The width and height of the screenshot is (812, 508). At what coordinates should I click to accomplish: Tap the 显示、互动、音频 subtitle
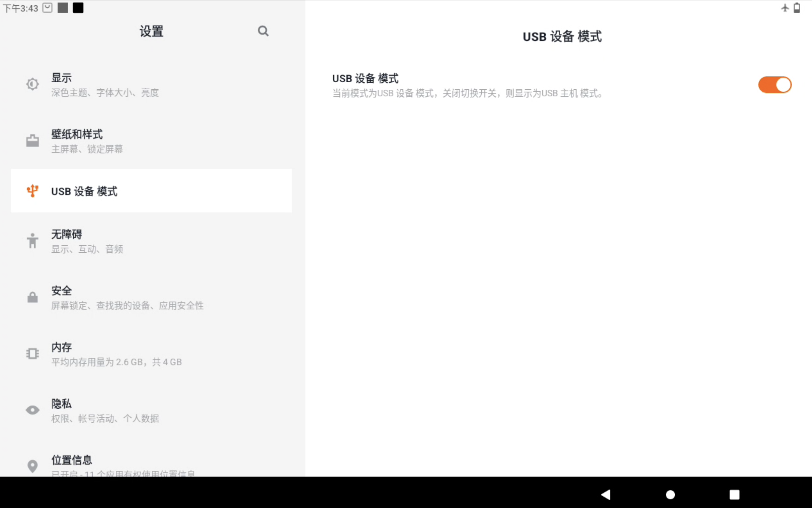click(87, 249)
